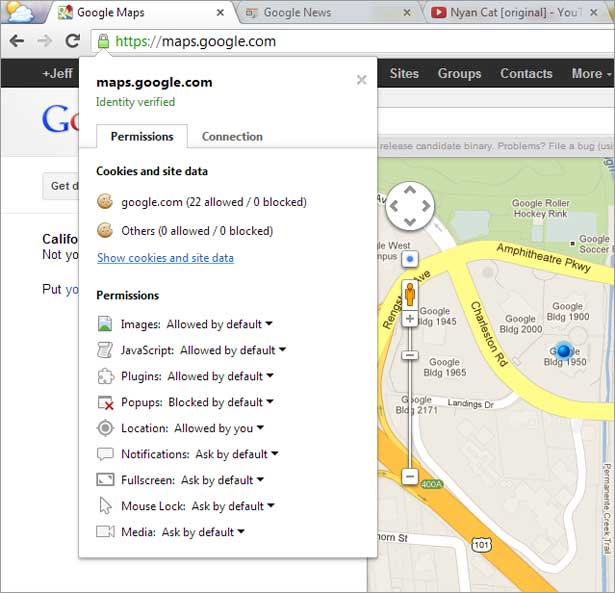615x593 pixels.
Task: Open Show cookies and site data link
Action: coord(165,258)
